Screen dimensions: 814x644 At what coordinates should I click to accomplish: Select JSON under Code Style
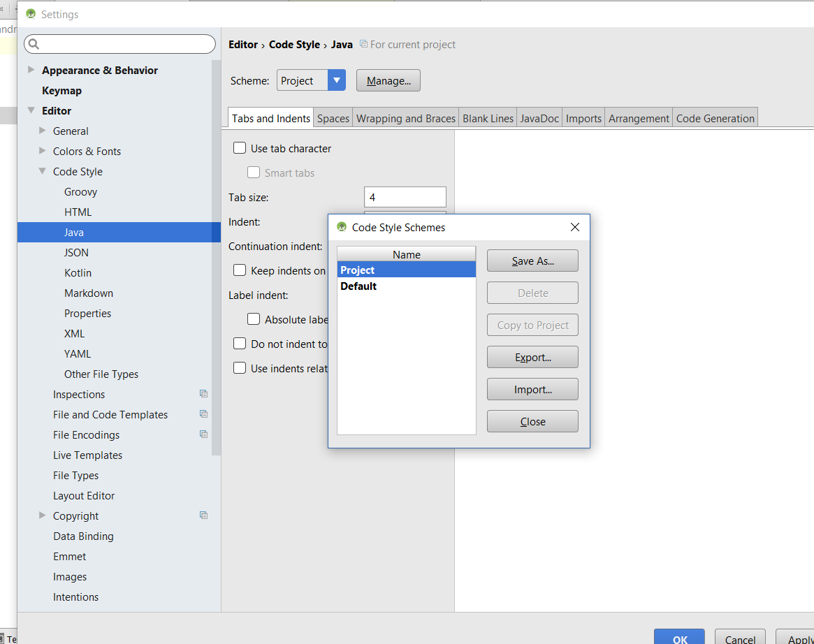click(76, 252)
